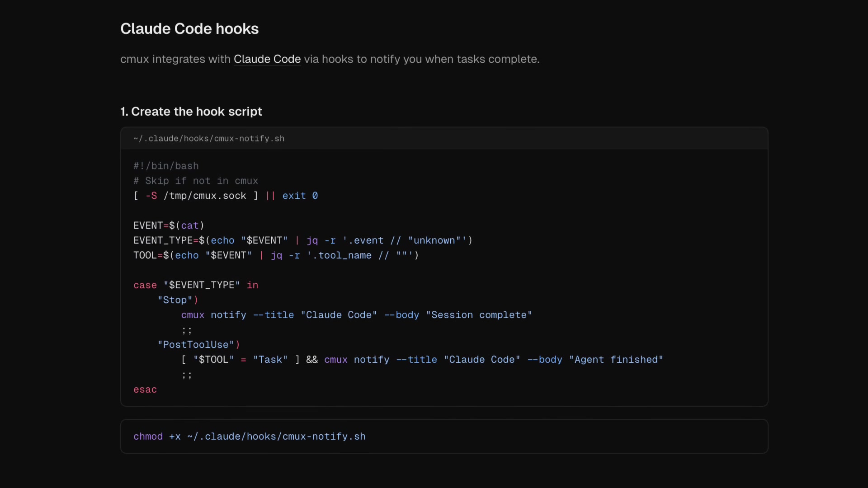Open the Claude Code link
Image resolution: width=868 pixels, height=488 pixels.
pyautogui.click(x=267, y=59)
